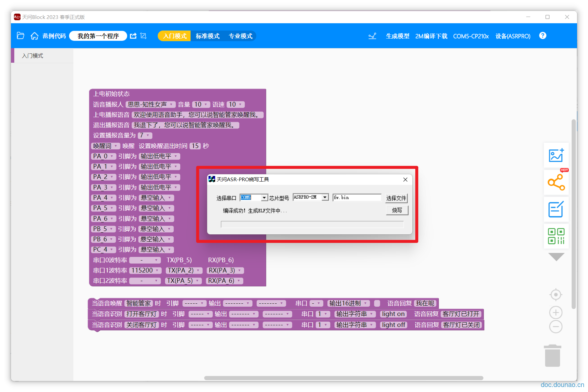This screenshot has width=588, height=392.
Task: Click COM5-CP210x port selector
Action: pos(471,36)
